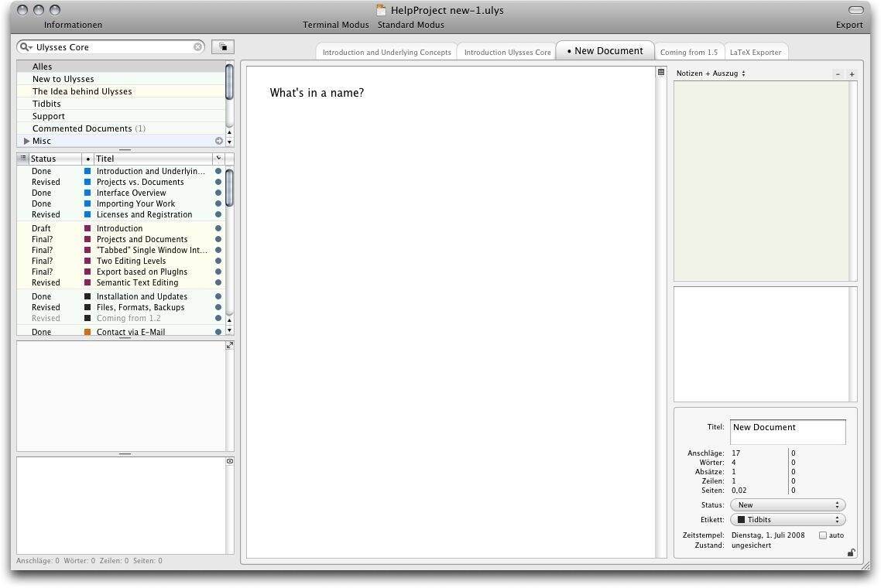
Task: Click the eye icon in lower left pane
Action: coord(229,461)
